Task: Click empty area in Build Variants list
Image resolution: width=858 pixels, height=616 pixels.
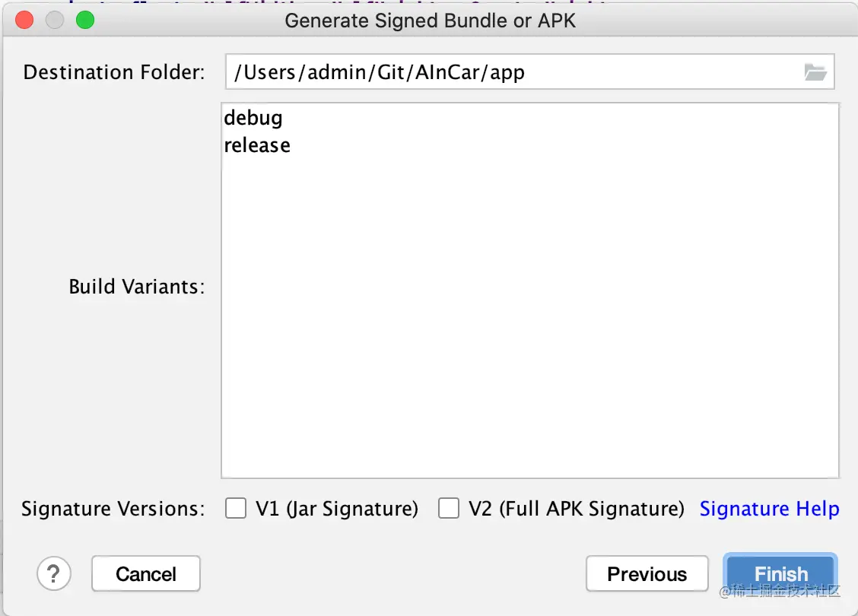Action: pos(529,319)
